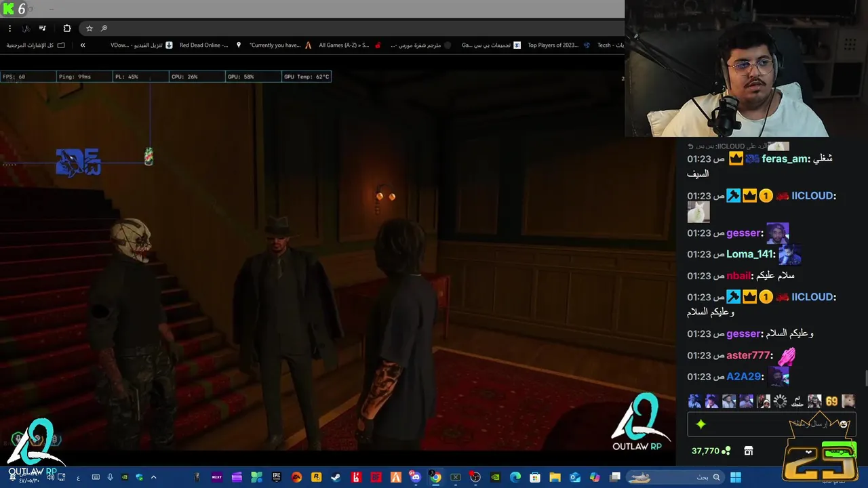Show hidden system tray icons chevron
The height and width of the screenshot is (488, 868).
click(154, 477)
